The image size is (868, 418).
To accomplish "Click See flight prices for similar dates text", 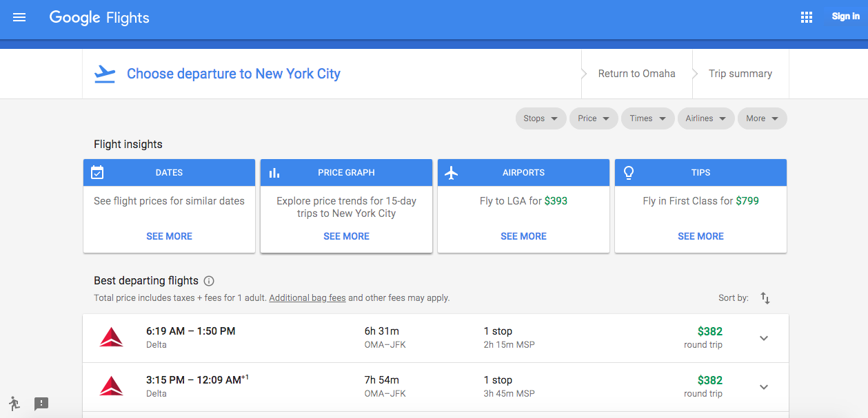I will click(169, 201).
